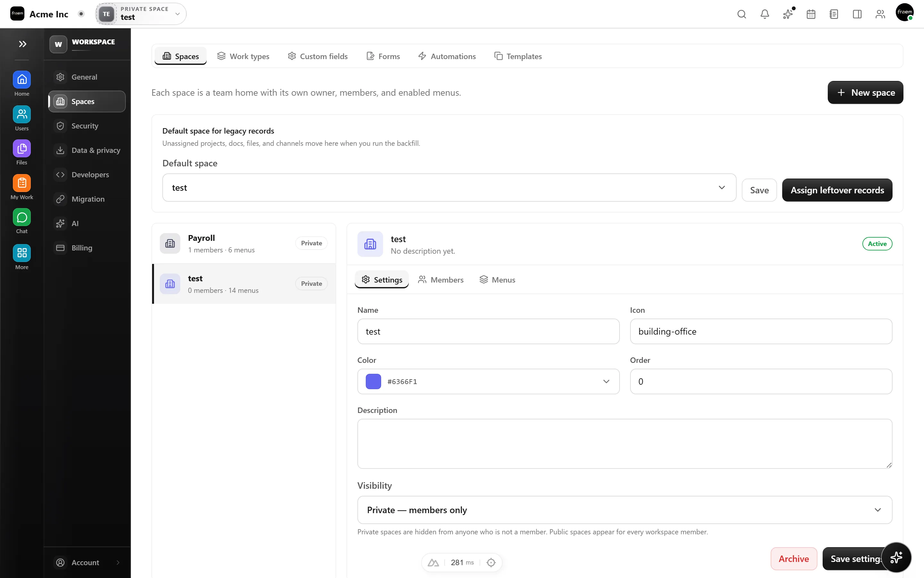
Task: Open General workspace settings
Action: 87,77
